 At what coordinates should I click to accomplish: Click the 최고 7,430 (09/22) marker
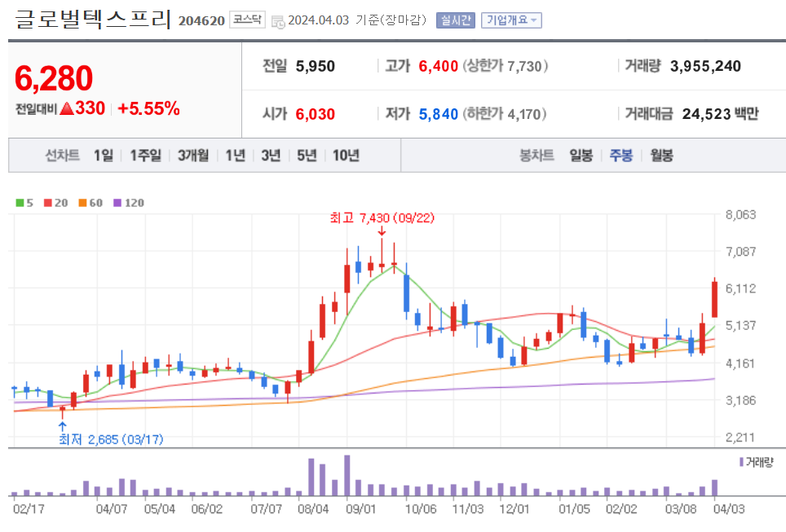click(382, 218)
